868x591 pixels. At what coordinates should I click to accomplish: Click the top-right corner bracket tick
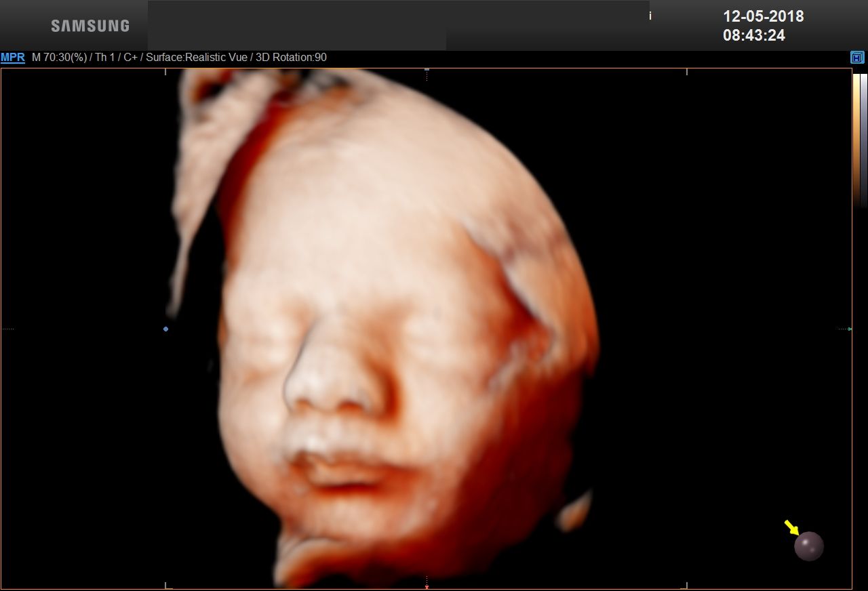click(687, 71)
